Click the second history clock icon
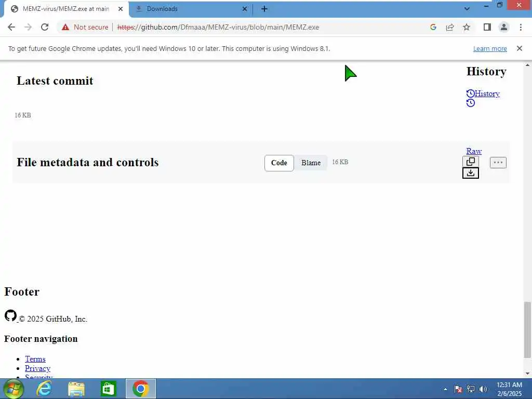 [x=471, y=103]
